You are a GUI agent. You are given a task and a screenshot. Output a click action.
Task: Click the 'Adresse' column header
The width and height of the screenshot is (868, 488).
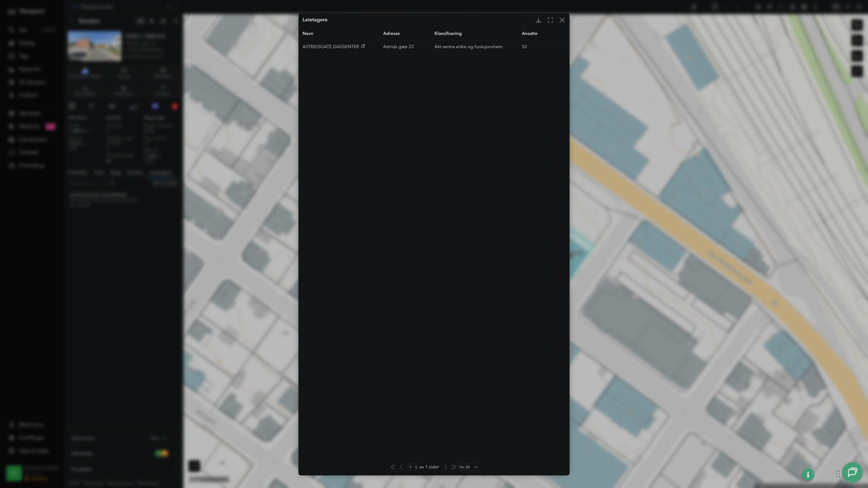391,34
